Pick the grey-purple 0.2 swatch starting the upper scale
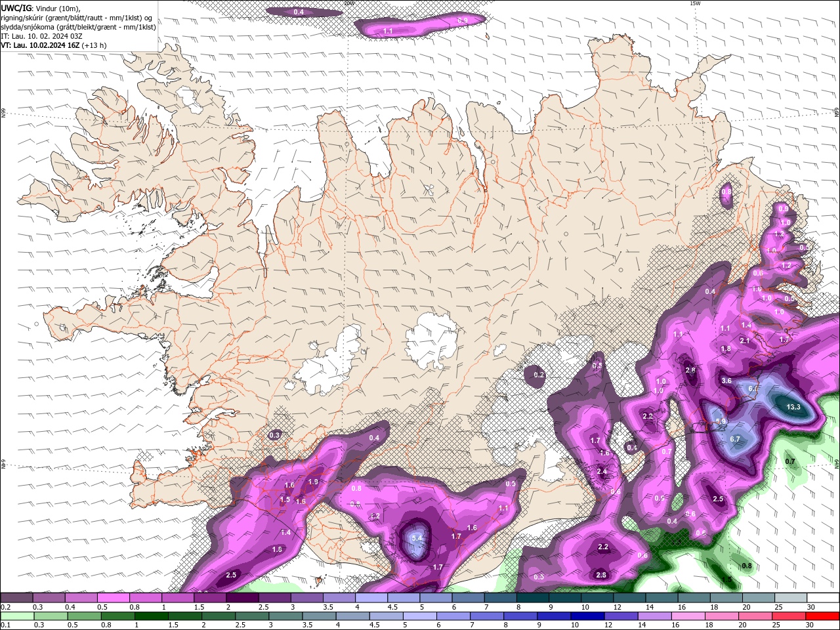Viewport: 840px width, 630px height. coord(16,598)
